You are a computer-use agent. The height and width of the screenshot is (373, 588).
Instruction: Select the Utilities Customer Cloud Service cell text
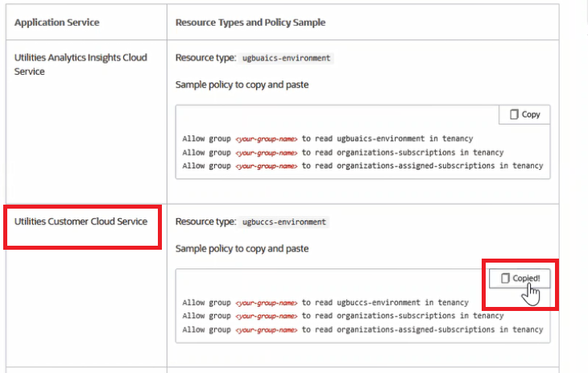(81, 222)
